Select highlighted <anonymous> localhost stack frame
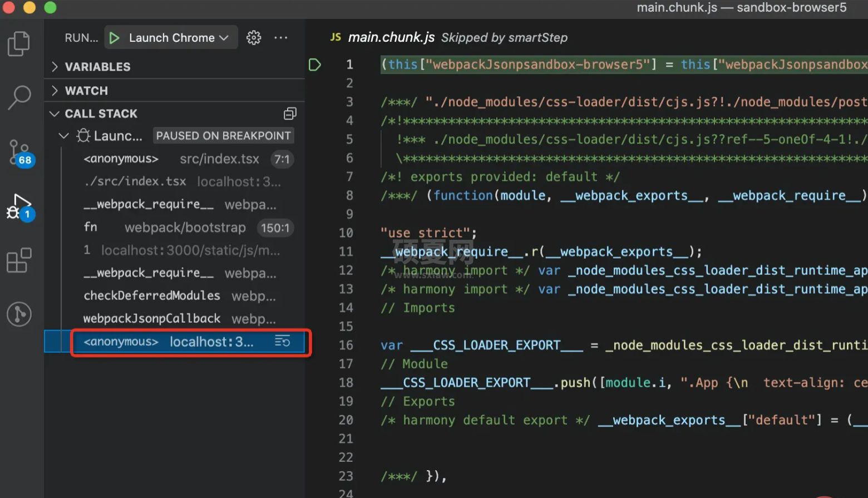Screen dimensions: 868x498 (x=175, y=342)
